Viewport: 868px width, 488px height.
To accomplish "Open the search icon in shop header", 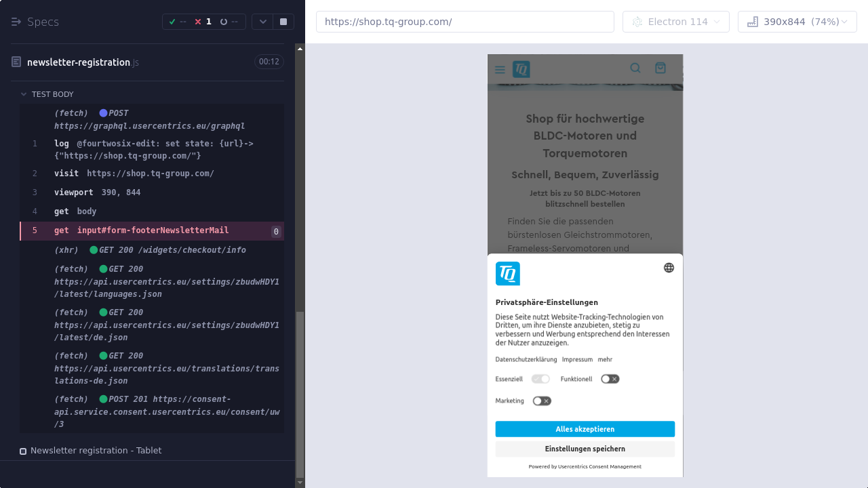I will [x=635, y=68].
